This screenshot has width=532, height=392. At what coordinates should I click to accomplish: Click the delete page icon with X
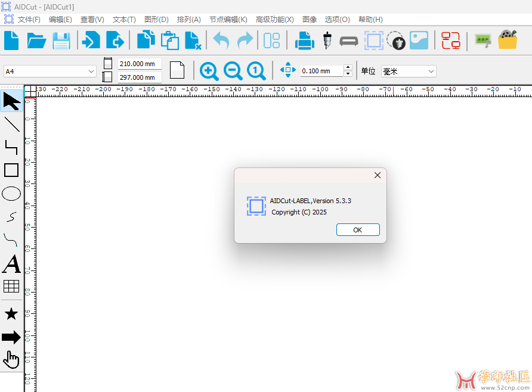[193, 41]
